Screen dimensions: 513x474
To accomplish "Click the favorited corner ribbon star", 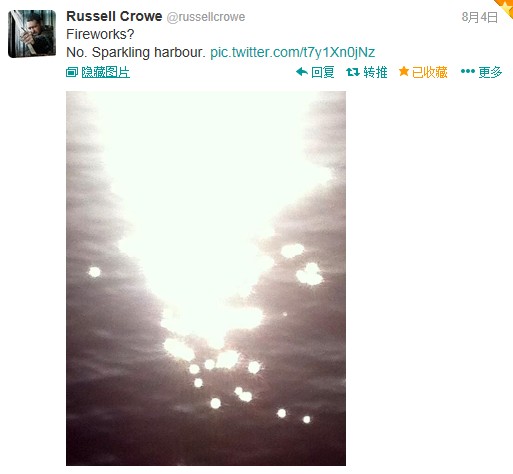I will [x=506, y=7].
